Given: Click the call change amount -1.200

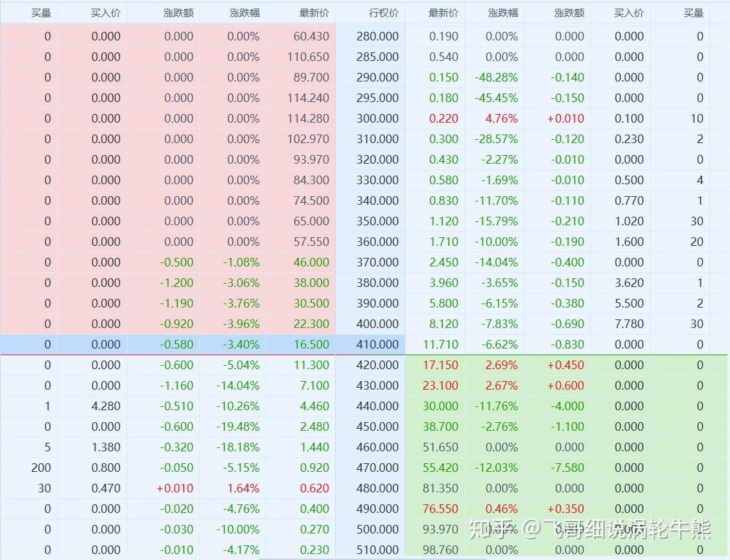Looking at the screenshot, I should pos(176,283).
